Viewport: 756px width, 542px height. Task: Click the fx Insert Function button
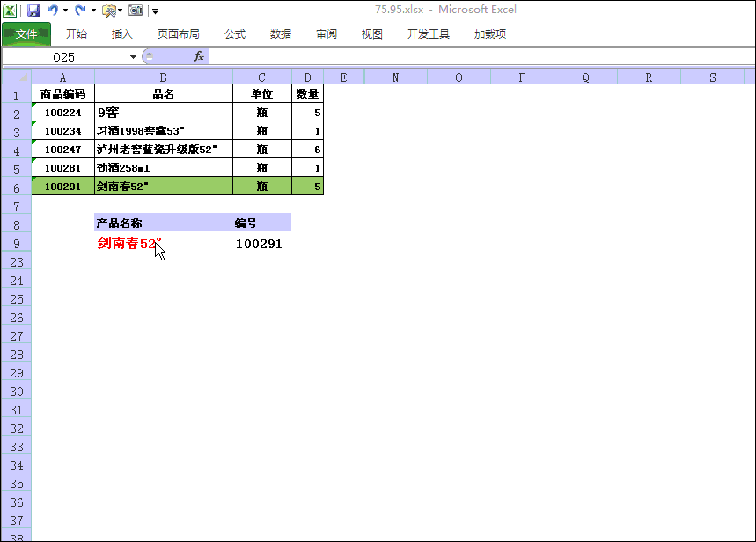pyautogui.click(x=199, y=57)
